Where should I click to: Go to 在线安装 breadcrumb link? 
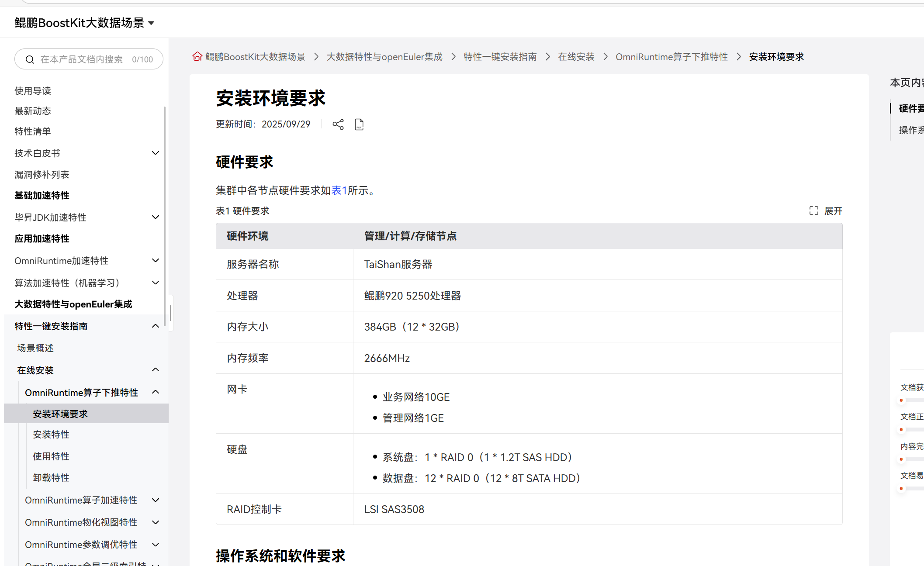576,57
